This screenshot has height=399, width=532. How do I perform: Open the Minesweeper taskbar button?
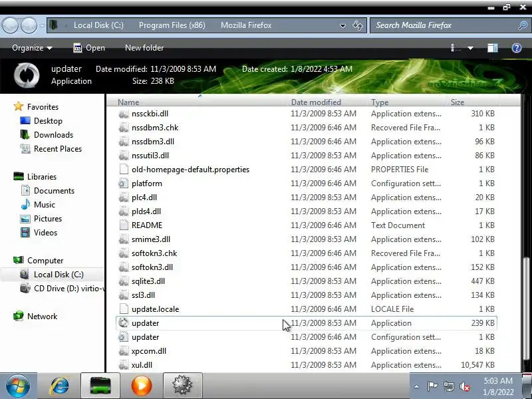pos(182,386)
